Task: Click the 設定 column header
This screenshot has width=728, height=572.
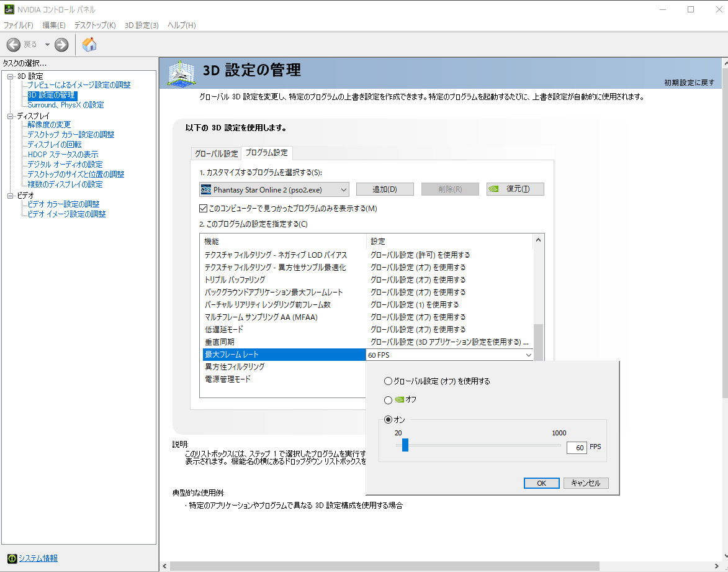Action: click(x=449, y=242)
